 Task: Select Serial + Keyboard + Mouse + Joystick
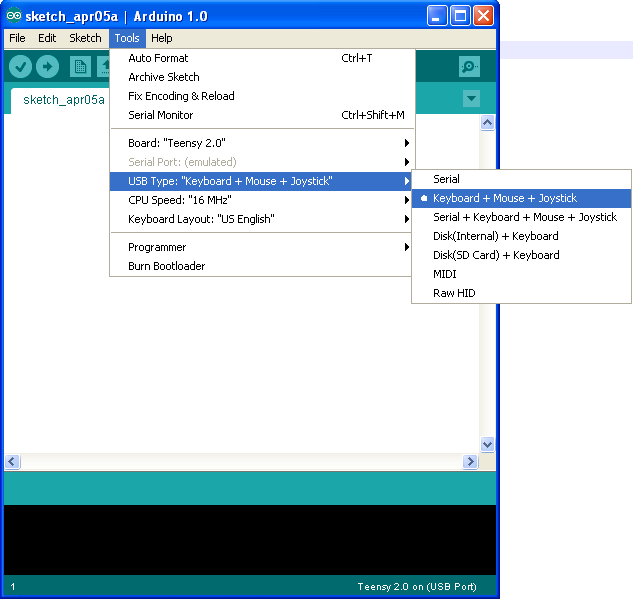(521, 217)
